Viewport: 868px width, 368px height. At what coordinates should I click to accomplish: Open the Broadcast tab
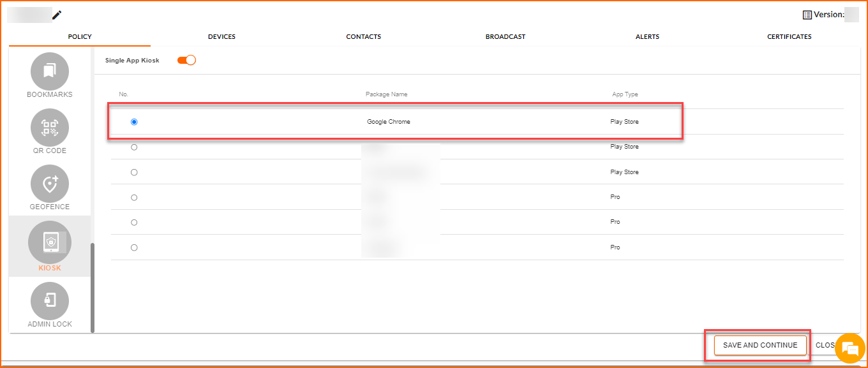point(505,37)
